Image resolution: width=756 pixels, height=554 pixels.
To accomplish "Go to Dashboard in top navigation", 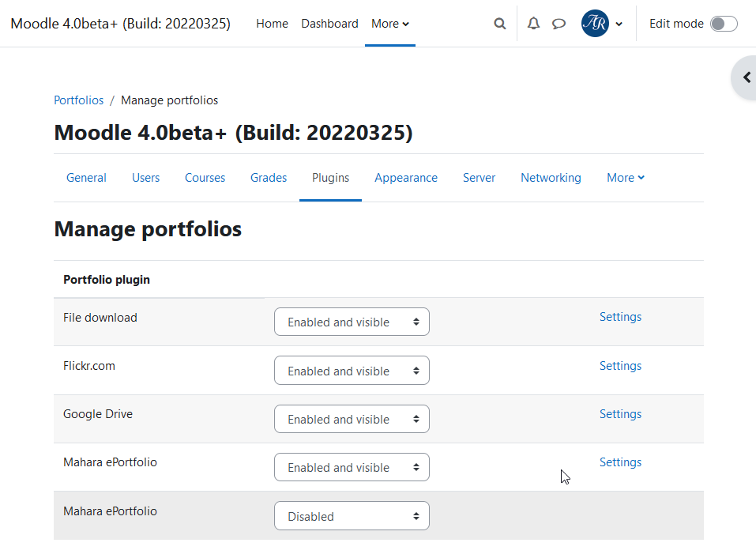I will pos(329,24).
